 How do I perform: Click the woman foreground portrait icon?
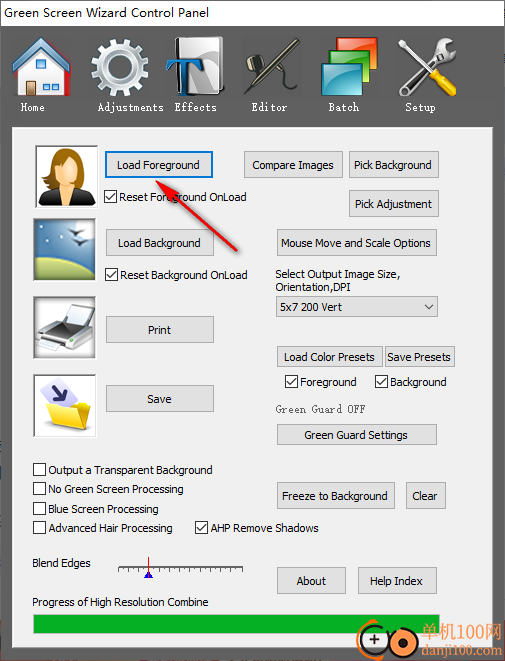point(67,177)
